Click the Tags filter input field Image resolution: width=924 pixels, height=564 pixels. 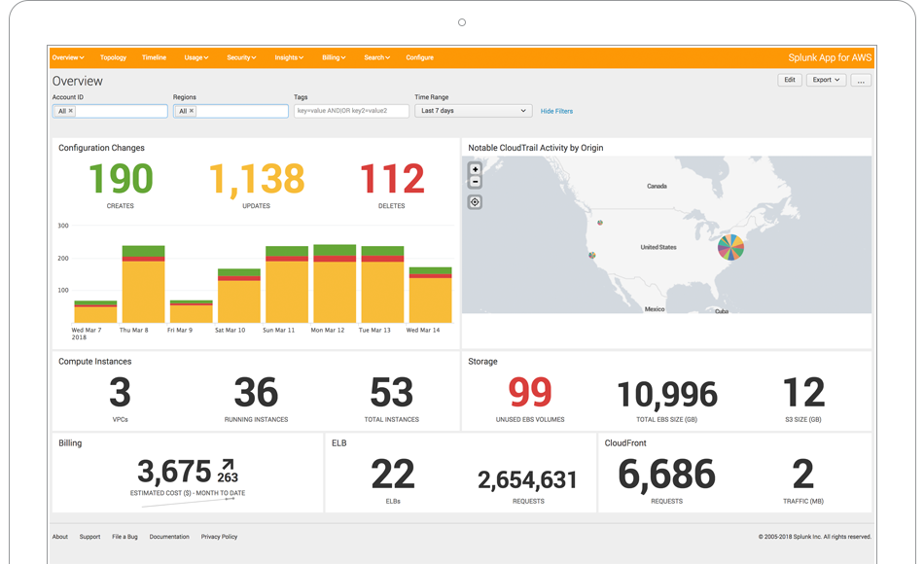click(351, 111)
